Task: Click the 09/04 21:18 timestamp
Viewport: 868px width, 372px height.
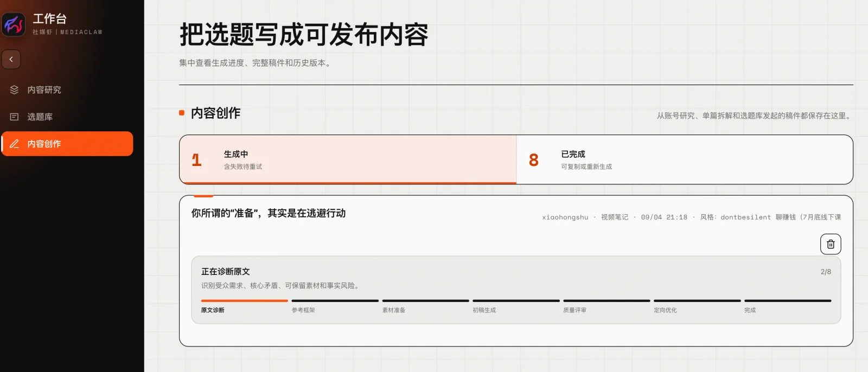Action: tap(664, 217)
